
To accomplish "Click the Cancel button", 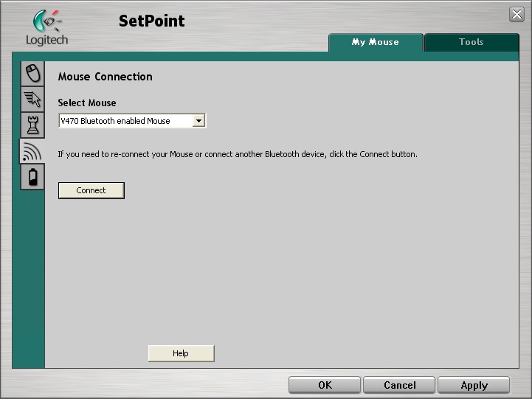I will pyautogui.click(x=399, y=385).
